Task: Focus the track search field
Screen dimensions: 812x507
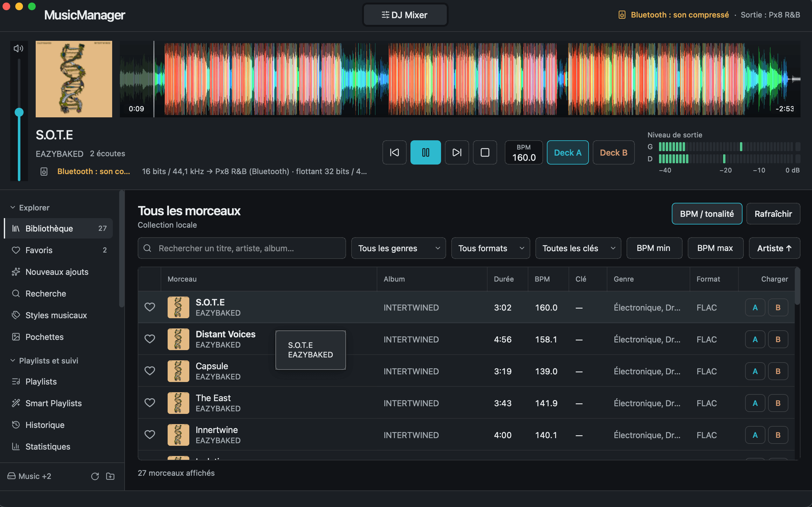Action: tap(242, 248)
